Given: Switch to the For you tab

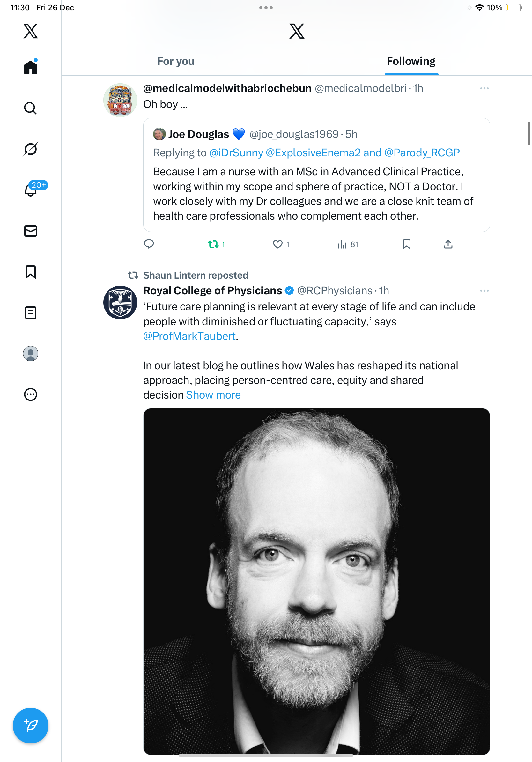Looking at the screenshot, I should [x=176, y=61].
